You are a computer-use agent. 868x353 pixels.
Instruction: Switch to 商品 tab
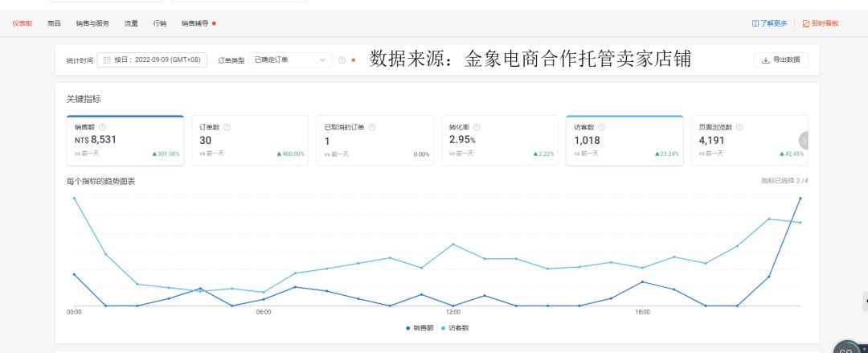pos(55,23)
